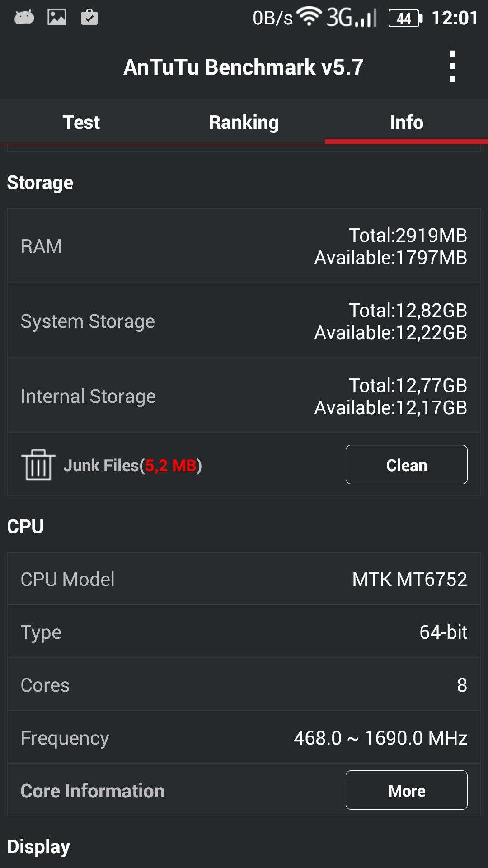Select the Info tab
This screenshot has width=488, height=868.
tap(407, 122)
